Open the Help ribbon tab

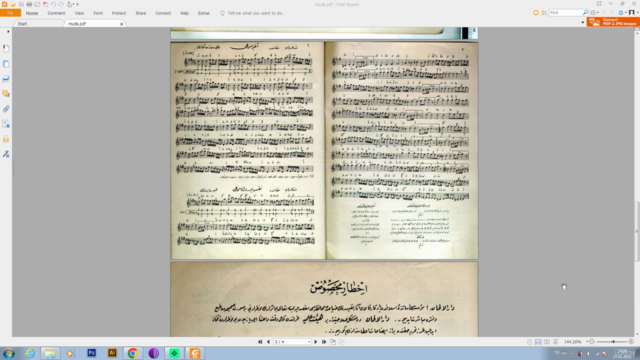pyautogui.click(x=184, y=13)
